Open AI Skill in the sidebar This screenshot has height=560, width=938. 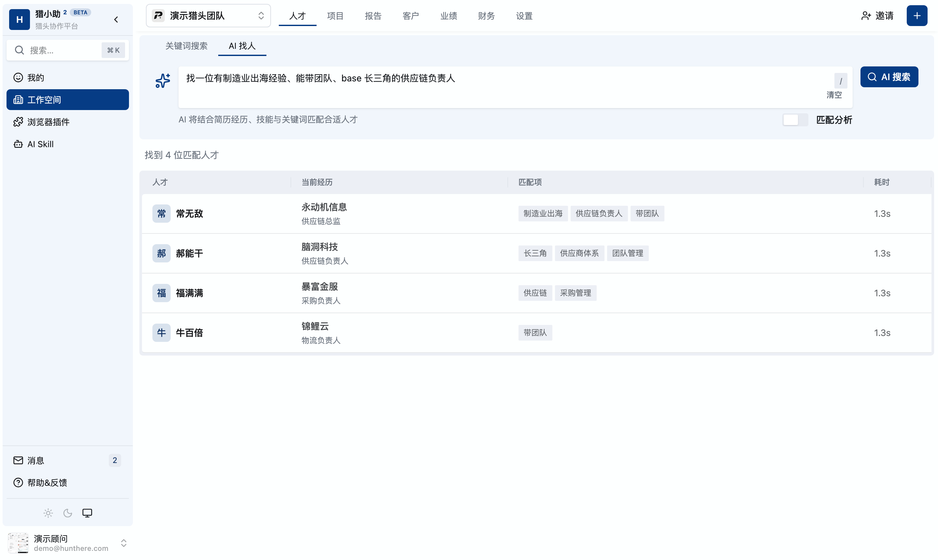pos(67,144)
